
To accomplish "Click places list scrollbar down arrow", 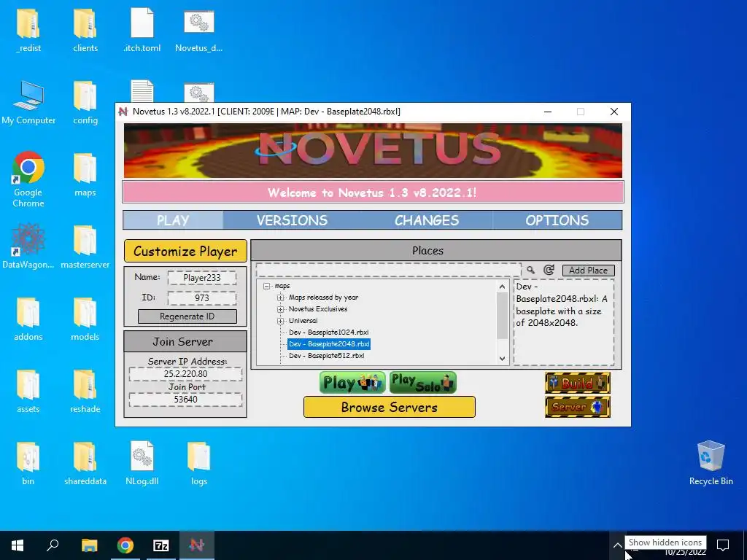I will click(502, 359).
